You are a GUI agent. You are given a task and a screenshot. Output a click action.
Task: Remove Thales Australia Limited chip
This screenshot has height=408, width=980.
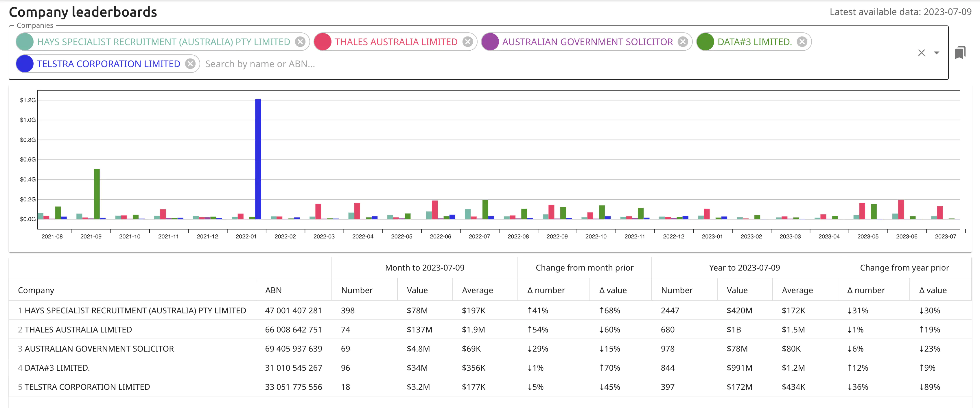click(x=467, y=42)
